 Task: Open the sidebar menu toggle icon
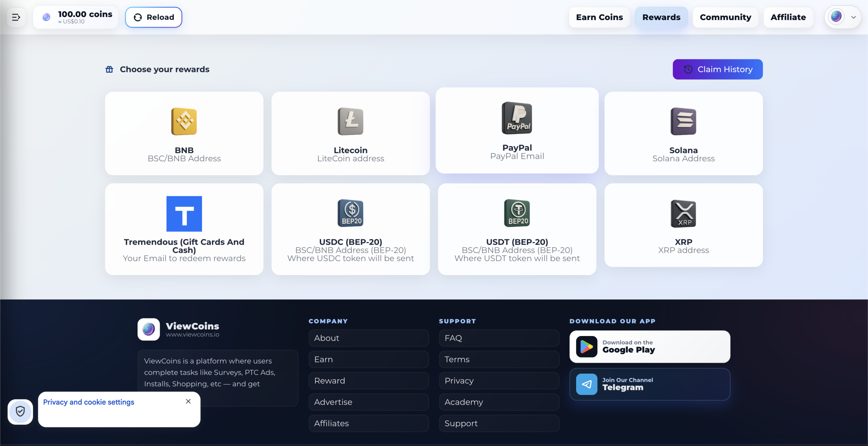[x=16, y=17]
